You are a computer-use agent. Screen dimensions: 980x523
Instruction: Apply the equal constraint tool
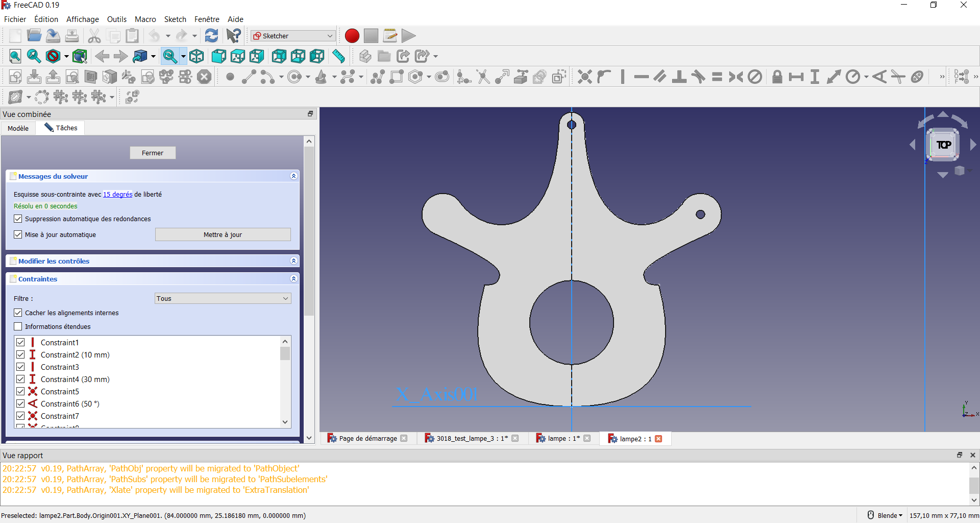click(x=717, y=77)
